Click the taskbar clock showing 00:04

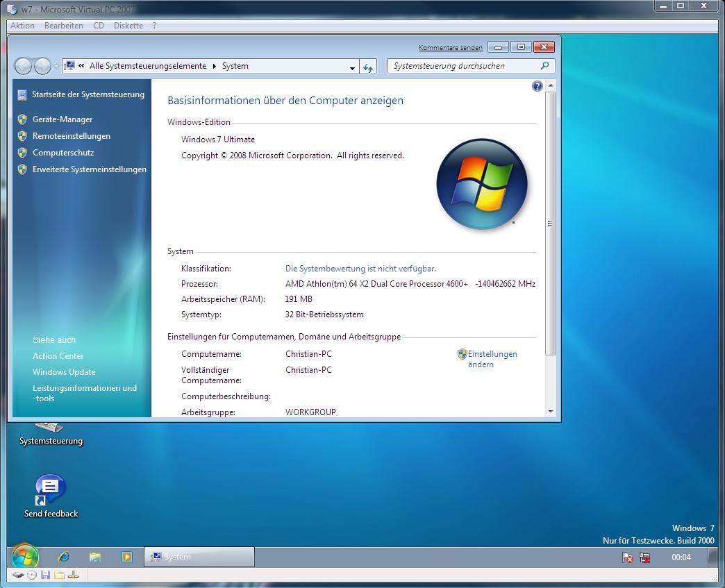click(681, 557)
